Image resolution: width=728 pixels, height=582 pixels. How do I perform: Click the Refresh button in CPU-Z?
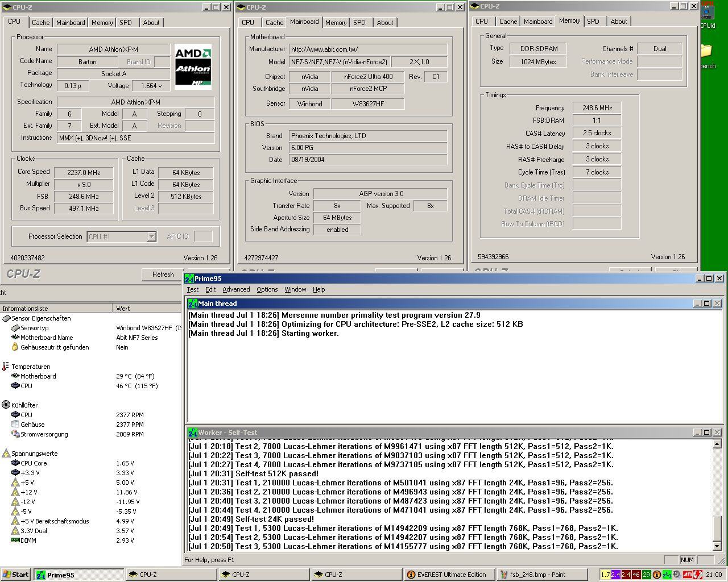tap(163, 275)
